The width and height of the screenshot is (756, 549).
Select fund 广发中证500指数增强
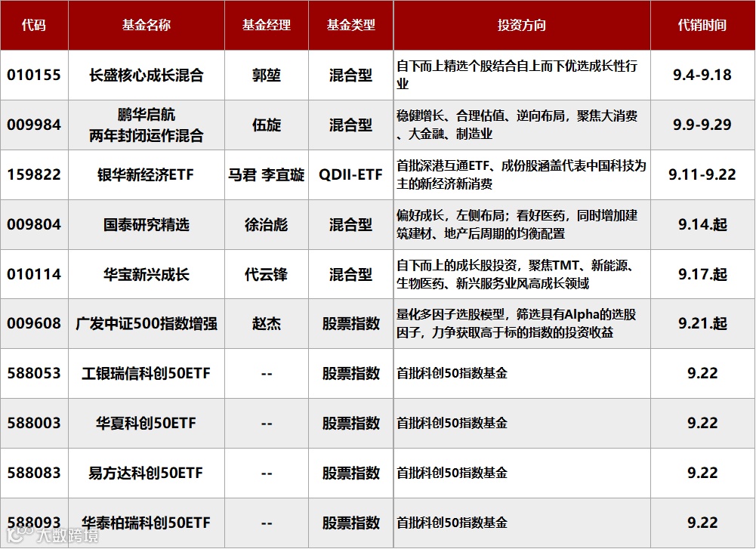(146, 323)
